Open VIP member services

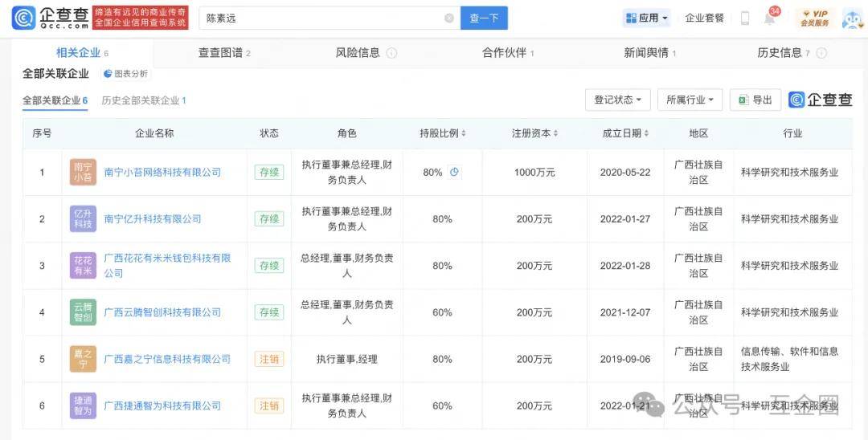click(815, 18)
